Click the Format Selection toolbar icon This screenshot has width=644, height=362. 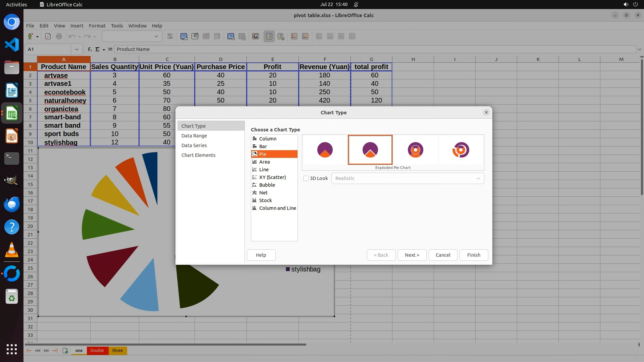click(x=170, y=36)
